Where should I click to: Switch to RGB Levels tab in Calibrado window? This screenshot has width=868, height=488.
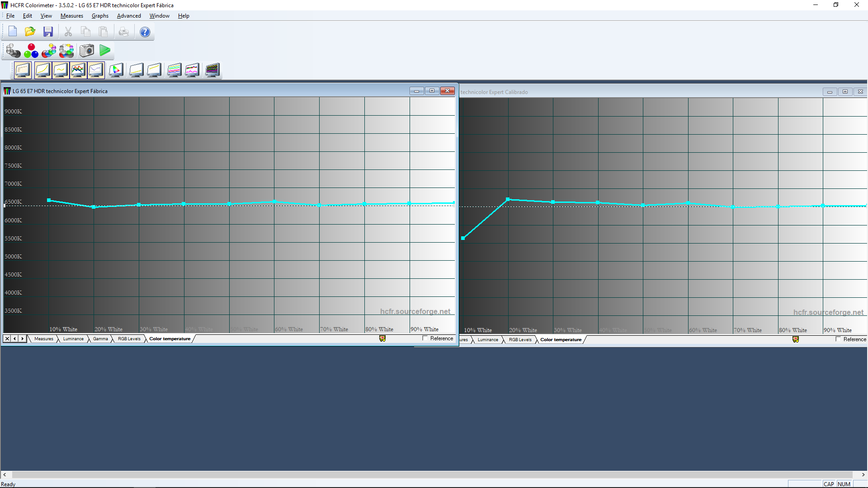coord(520,340)
